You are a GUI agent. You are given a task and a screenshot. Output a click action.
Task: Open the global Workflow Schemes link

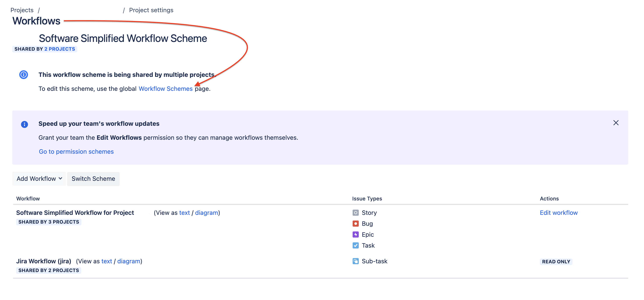(x=166, y=89)
